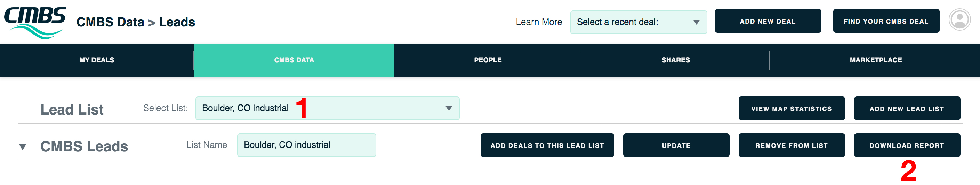Click Remove From List button
The height and width of the screenshot is (185, 980).
coord(791,145)
